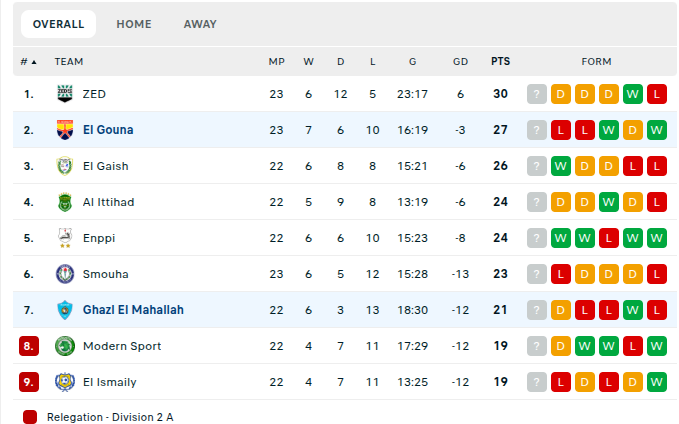Click the Modern Sport team crest
679x424 pixels.
click(x=65, y=346)
